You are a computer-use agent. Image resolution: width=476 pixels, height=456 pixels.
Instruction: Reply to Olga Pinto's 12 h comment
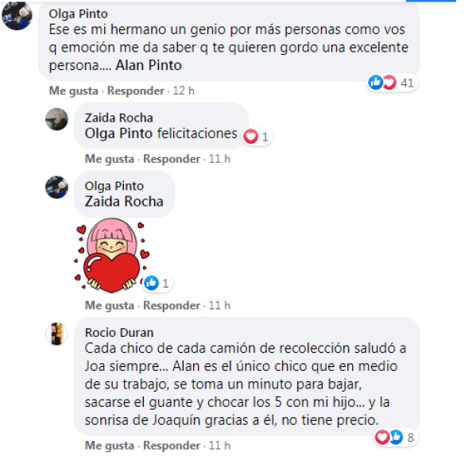[x=136, y=91]
